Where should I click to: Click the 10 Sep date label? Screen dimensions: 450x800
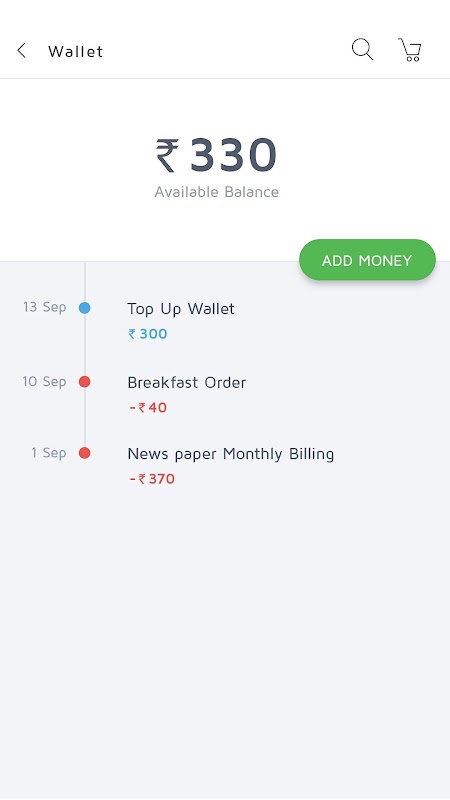click(x=44, y=382)
